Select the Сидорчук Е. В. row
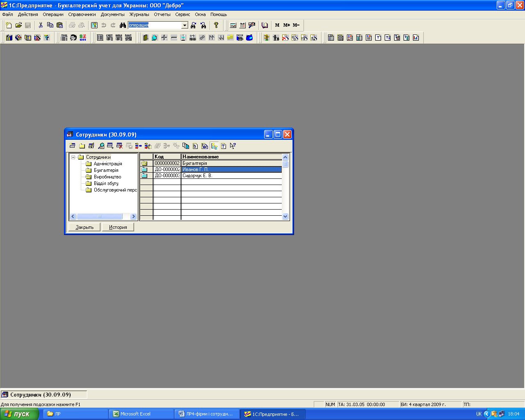 [x=211, y=176]
